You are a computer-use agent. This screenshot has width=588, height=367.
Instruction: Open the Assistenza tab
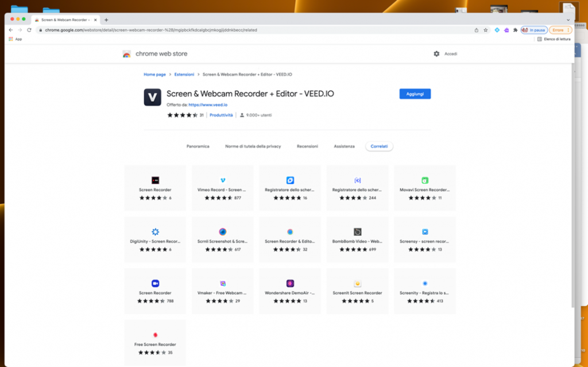[345, 146]
